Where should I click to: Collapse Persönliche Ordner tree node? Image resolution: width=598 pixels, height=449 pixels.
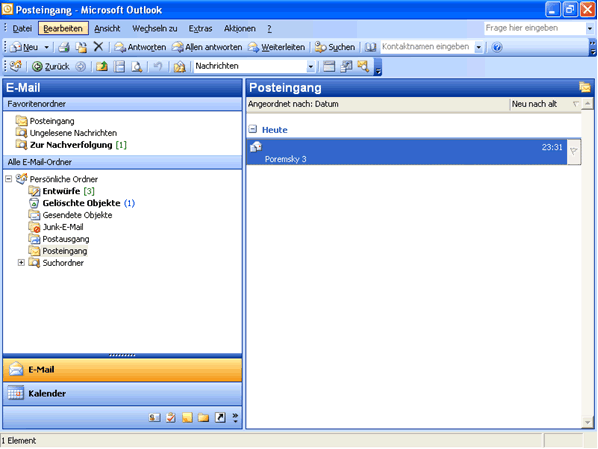pyautogui.click(x=9, y=179)
